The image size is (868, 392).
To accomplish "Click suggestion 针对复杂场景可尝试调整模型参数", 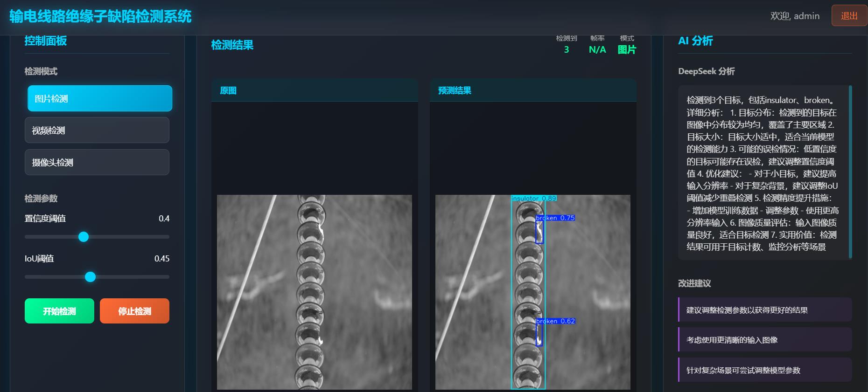I will coord(765,370).
